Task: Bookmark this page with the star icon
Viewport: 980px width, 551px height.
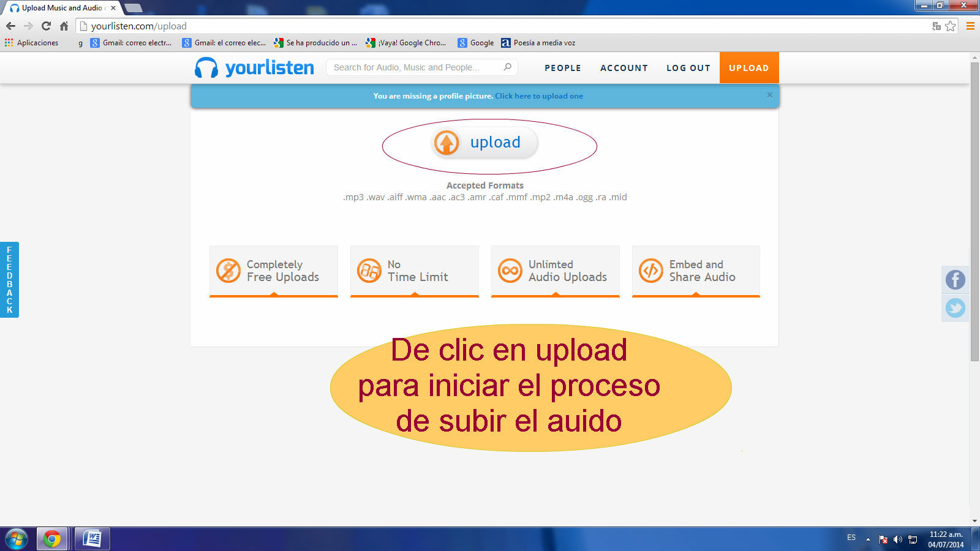Action: tap(950, 26)
